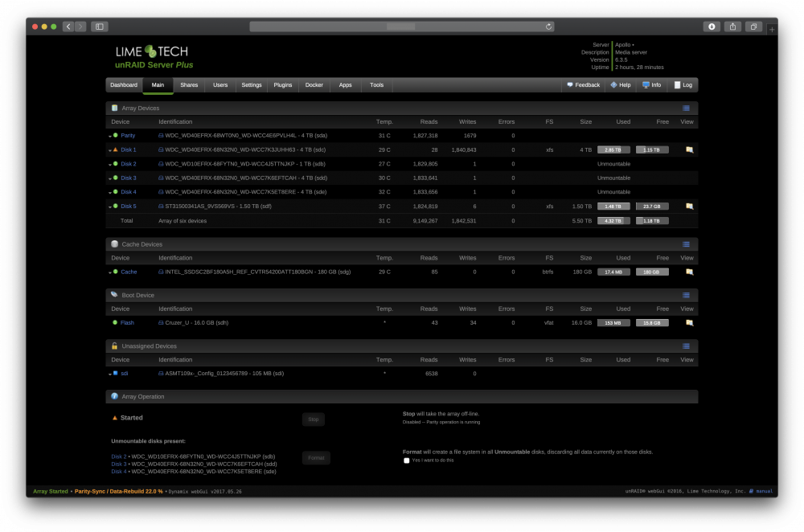Open the Shares tab

(189, 85)
